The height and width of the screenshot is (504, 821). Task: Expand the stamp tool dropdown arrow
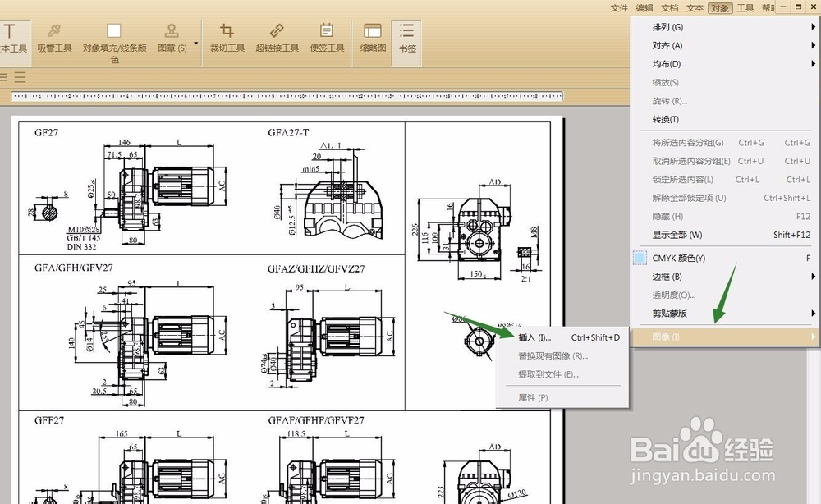point(196,44)
